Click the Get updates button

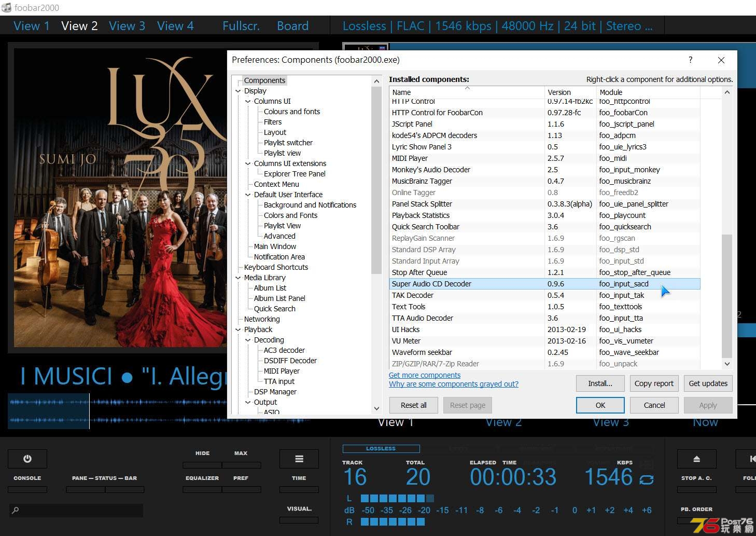click(x=708, y=383)
